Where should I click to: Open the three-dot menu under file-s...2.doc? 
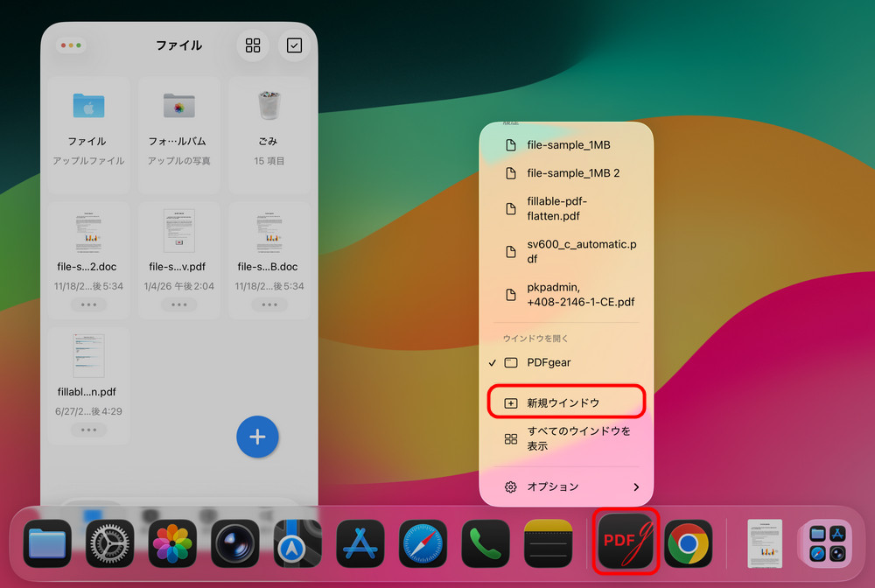[x=87, y=304]
